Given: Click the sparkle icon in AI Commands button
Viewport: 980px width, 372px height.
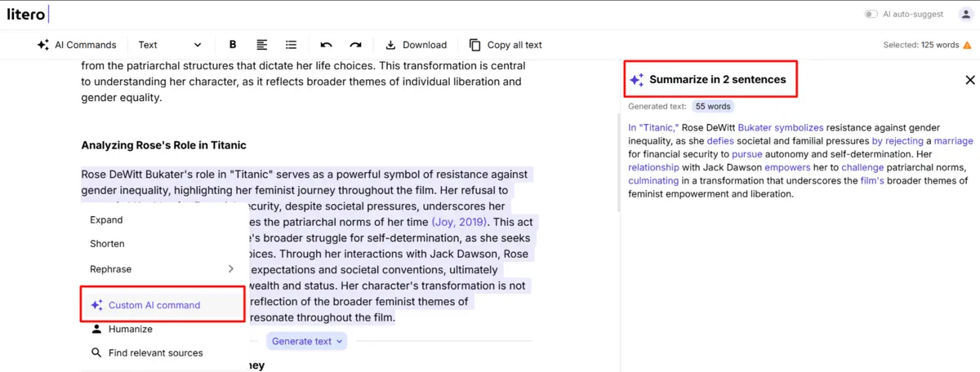Looking at the screenshot, I should pos(43,45).
